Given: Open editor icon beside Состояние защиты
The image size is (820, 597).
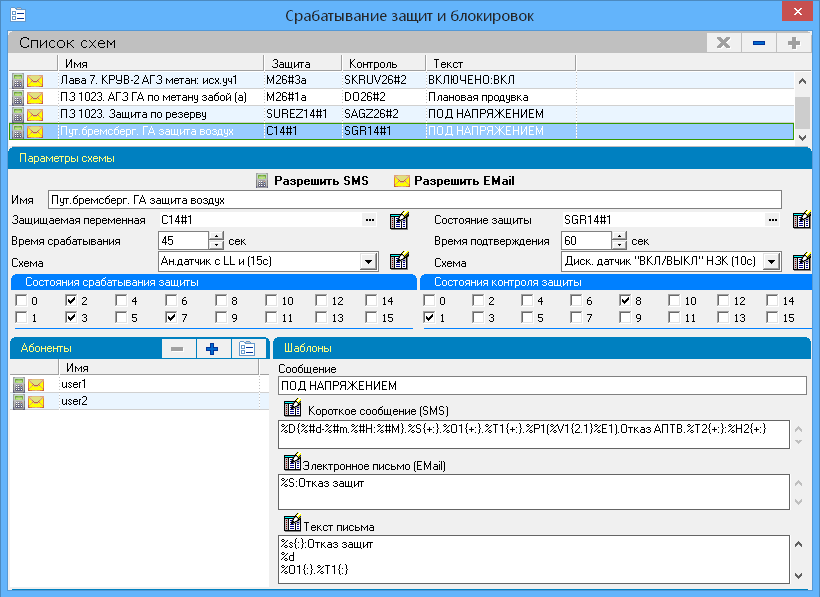Looking at the screenshot, I should coord(802,220).
